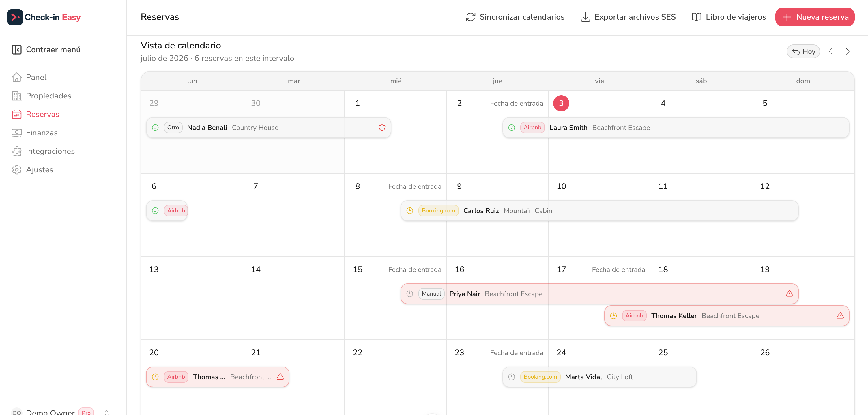Go to Propiedades

pos(42,96)
